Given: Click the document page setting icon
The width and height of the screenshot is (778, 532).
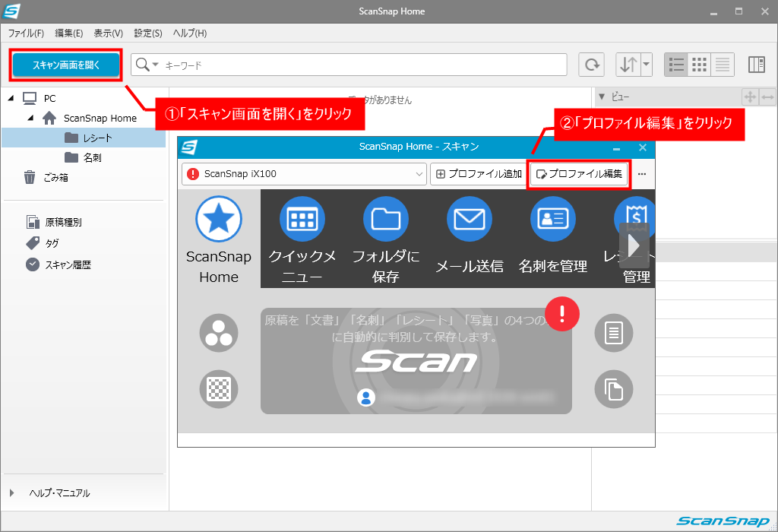Looking at the screenshot, I should pos(614,333).
